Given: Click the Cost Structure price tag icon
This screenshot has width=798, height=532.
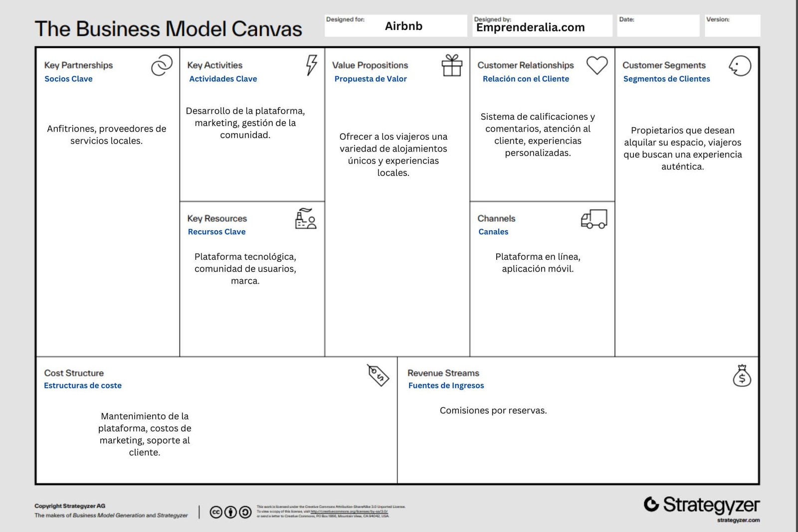Looking at the screenshot, I should point(378,375).
